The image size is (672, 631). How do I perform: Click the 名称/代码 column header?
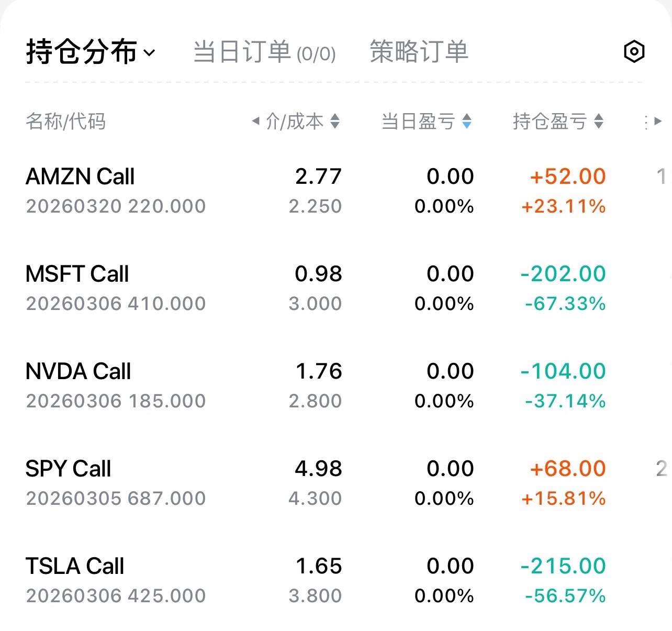coord(65,121)
